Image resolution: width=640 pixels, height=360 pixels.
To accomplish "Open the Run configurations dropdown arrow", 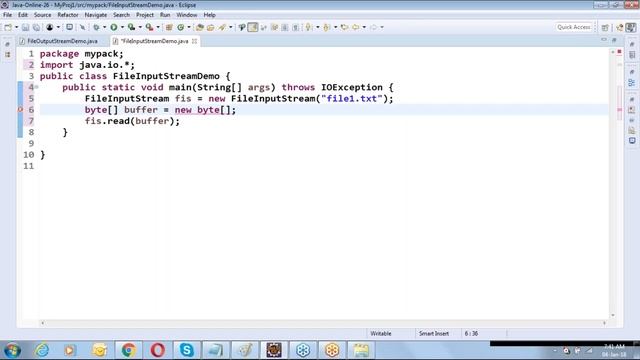I will [x=122, y=27].
